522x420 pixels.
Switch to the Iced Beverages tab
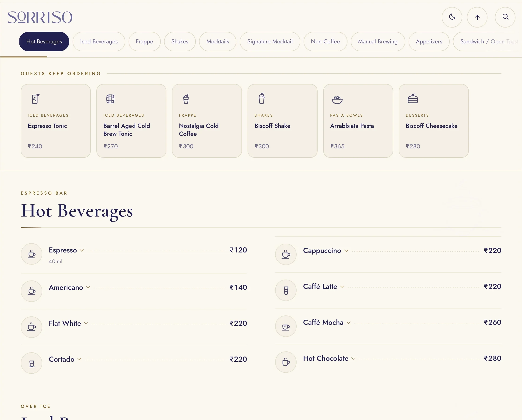[x=99, y=41]
